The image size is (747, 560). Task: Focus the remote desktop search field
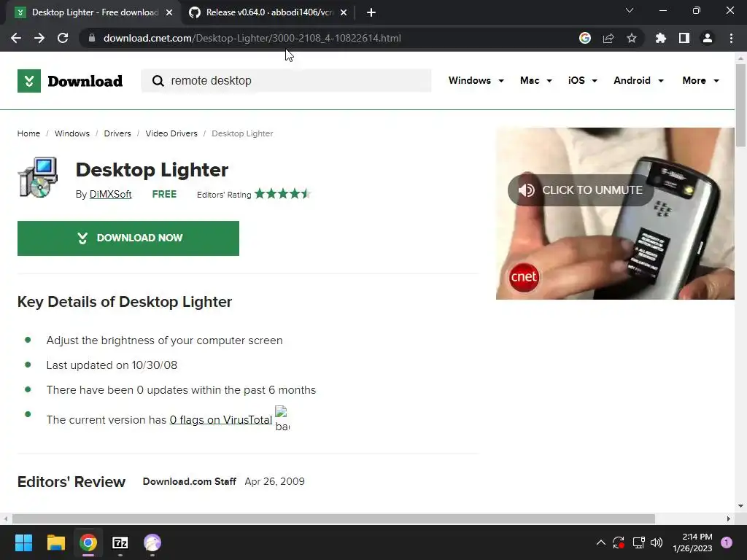tap(286, 80)
